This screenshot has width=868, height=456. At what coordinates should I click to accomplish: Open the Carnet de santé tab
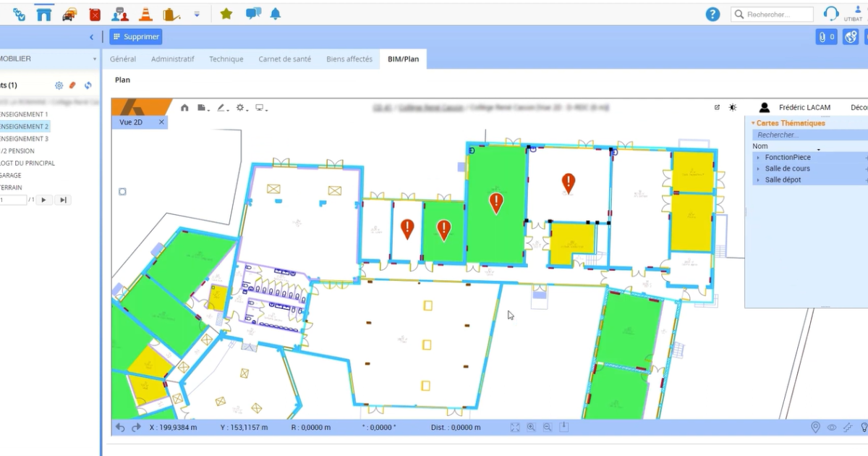click(284, 59)
